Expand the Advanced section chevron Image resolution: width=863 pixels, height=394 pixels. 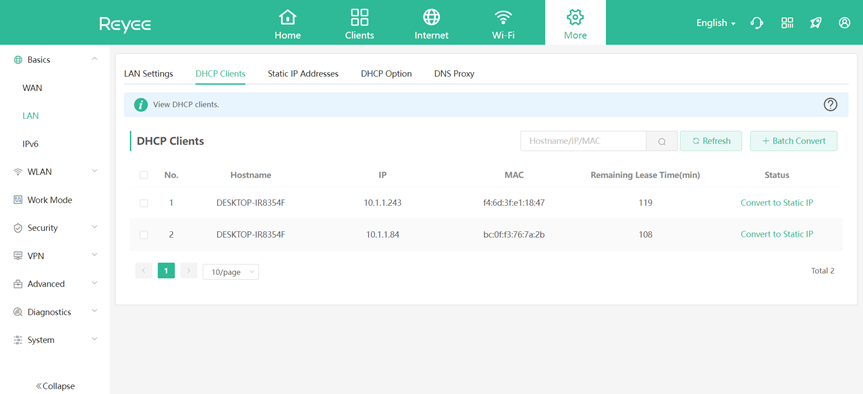coord(95,283)
